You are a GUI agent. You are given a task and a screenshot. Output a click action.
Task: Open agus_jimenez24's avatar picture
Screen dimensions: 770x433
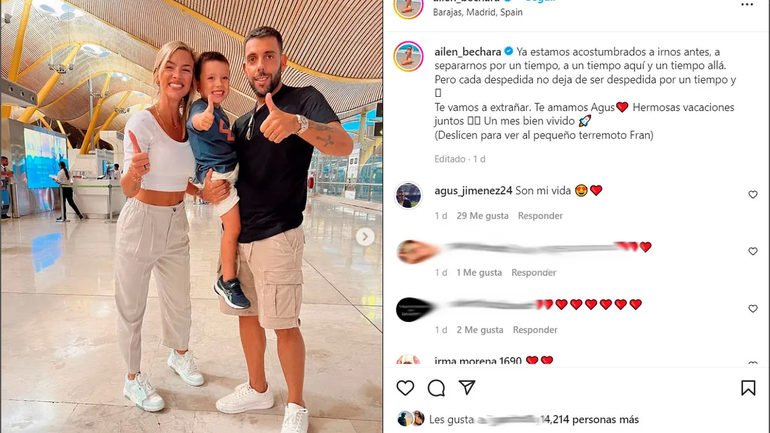pos(409,195)
